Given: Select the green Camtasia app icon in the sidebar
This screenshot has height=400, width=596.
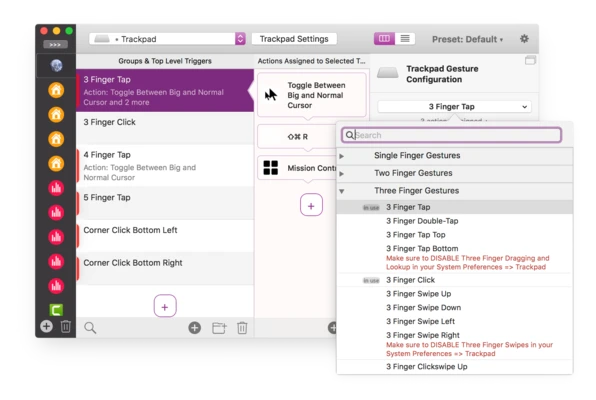Looking at the screenshot, I should tap(56, 310).
